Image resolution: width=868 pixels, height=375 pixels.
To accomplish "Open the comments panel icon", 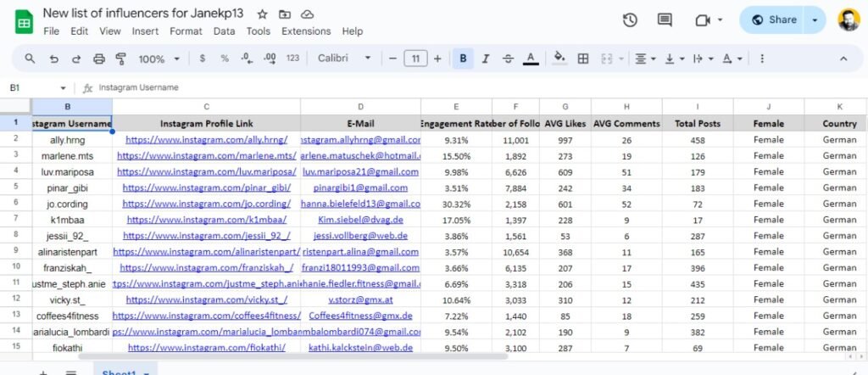I will click(x=665, y=20).
